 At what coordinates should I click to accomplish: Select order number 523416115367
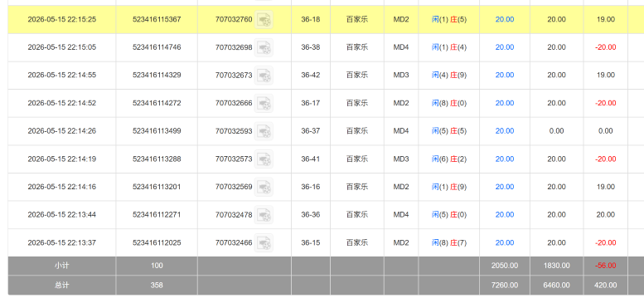click(157, 19)
